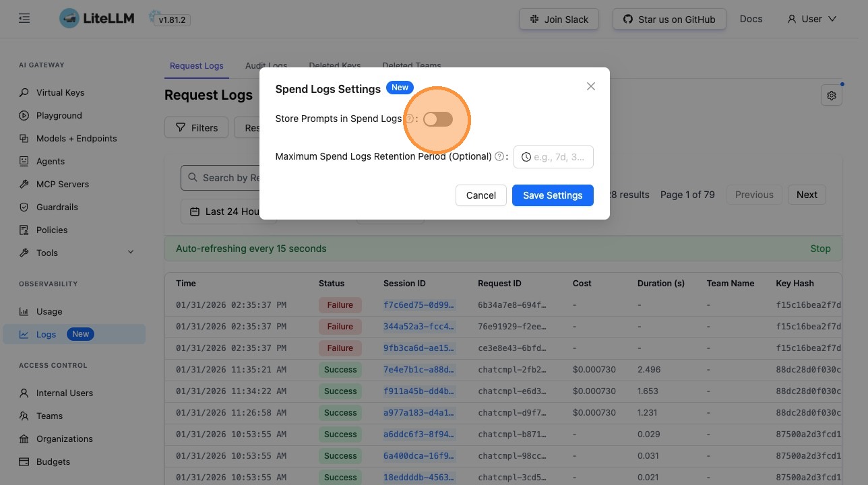Viewport: 868px width, 485px height.
Task: Click duration value 2.496
Action: tap(649, 370)
